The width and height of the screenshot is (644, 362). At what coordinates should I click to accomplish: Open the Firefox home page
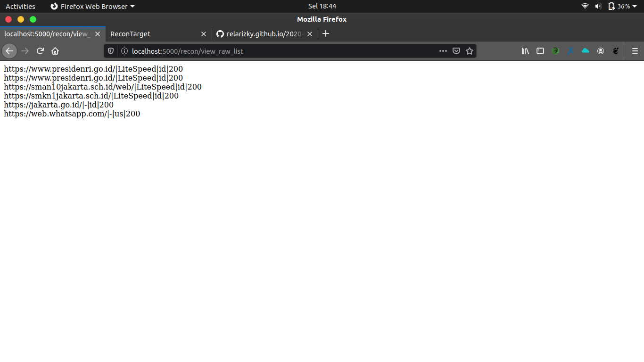tap(55, 51)
